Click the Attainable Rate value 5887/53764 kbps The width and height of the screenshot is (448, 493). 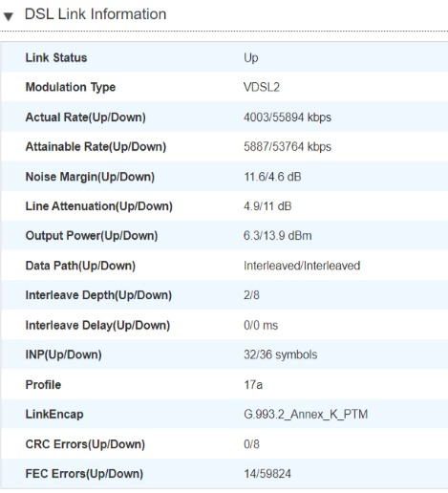[x=288, y=147]
